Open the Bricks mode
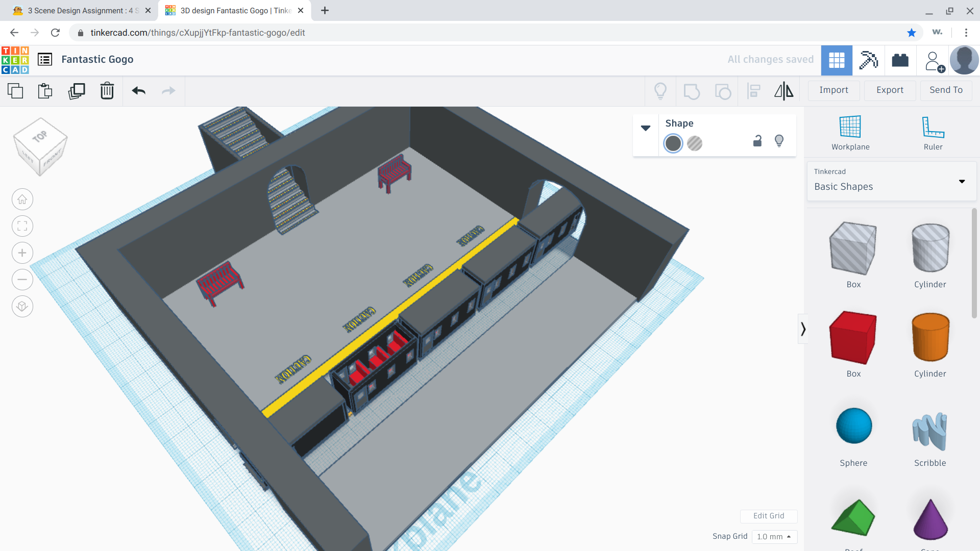 click(900, 60)
